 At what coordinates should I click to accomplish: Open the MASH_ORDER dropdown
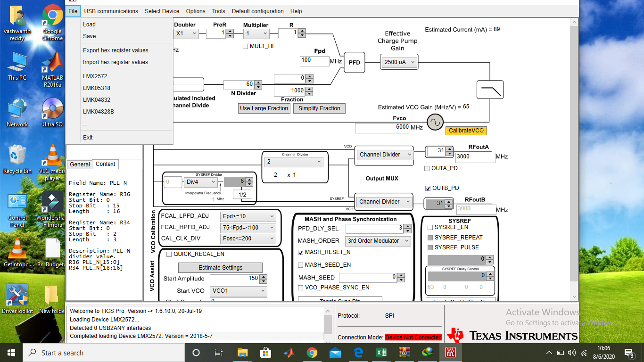pos(378,241)
